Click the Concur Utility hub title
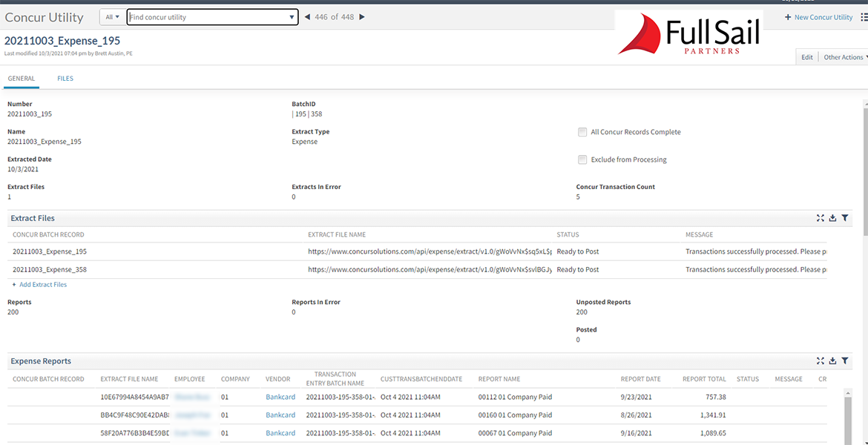The height and width of the screenshot is (445, 868). [x=45, y=17]
